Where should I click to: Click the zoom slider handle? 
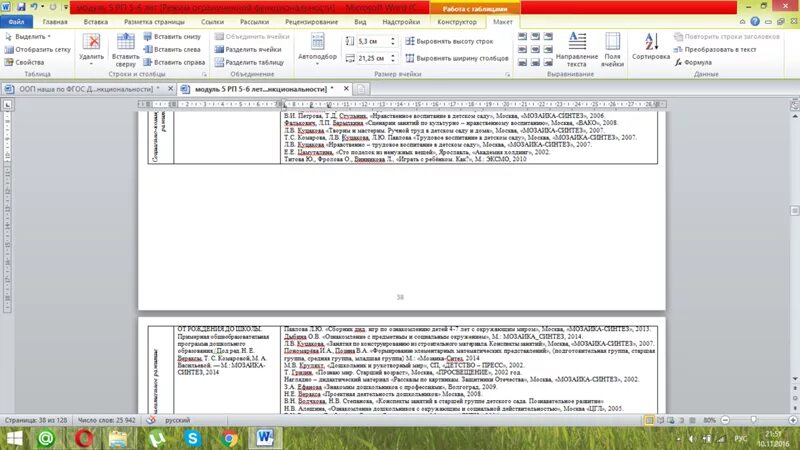[754, 420]
